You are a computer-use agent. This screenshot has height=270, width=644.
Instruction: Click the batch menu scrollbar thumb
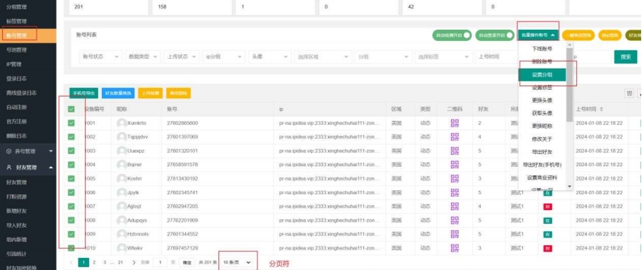pos(569,85)
